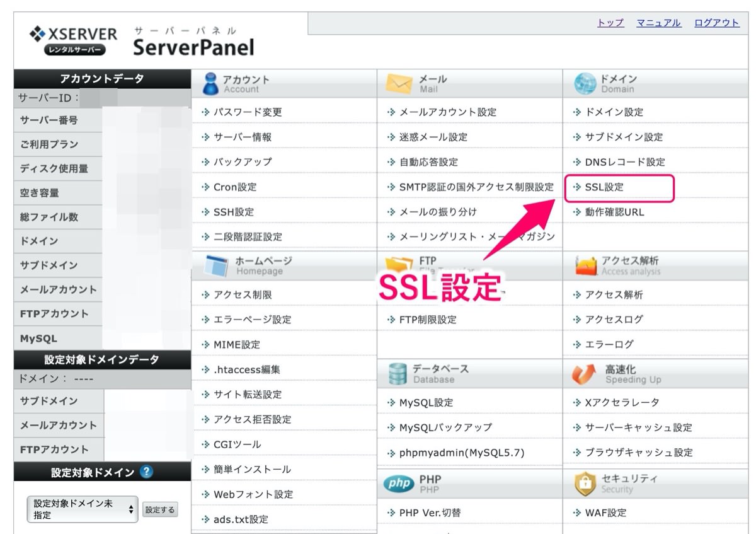Screen dimensions: 756x534
Task: Open CGIツール
Action: click(x=237, y=444)
